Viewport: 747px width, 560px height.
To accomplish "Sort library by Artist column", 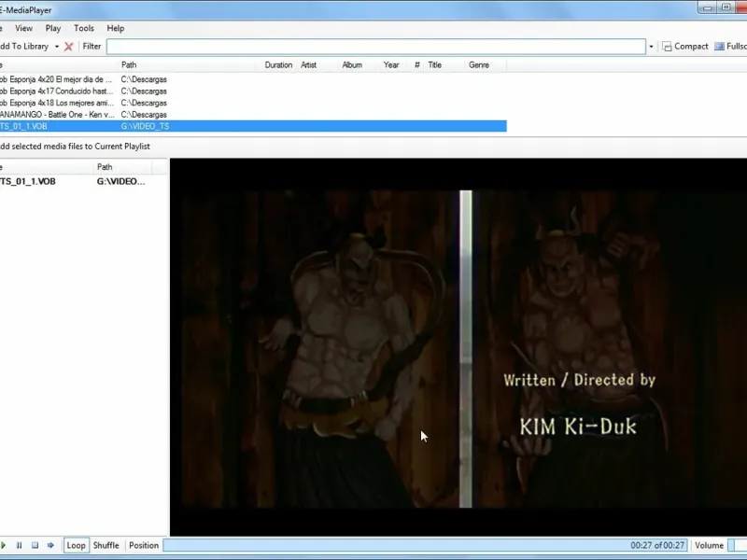I will coord(308,64).
